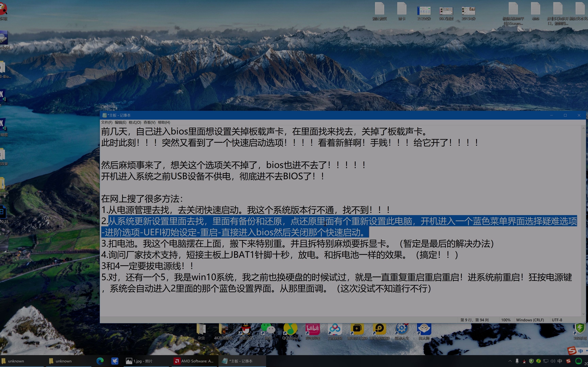Open the 文件(F) menu in Notepad
Image resolution: width=588 pixels, height=367 pixels.
(x=107, y=122)
